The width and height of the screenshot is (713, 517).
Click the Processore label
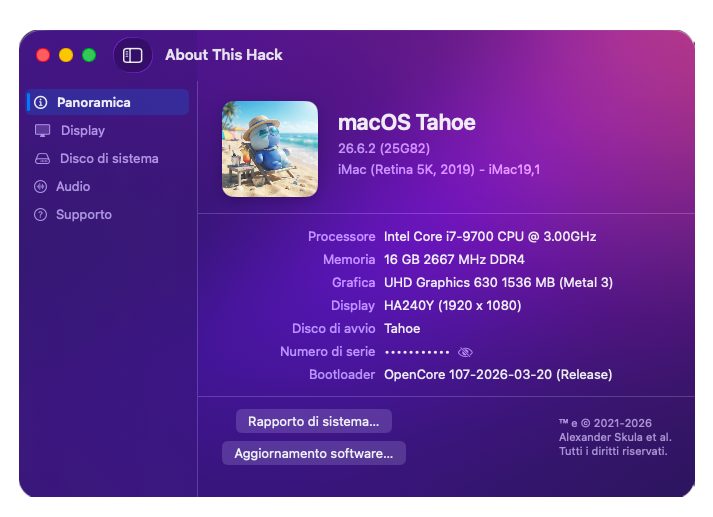(341, 236)
